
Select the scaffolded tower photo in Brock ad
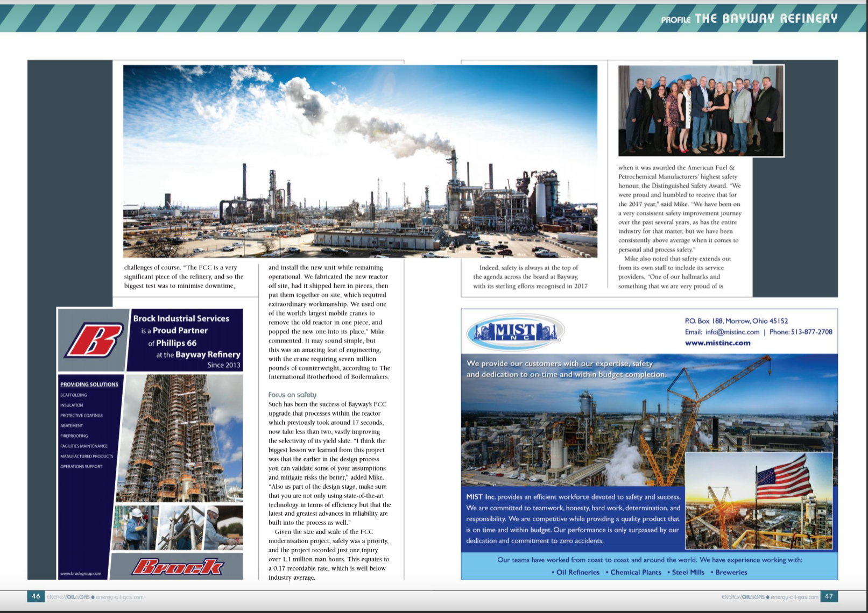coord(179,438)
